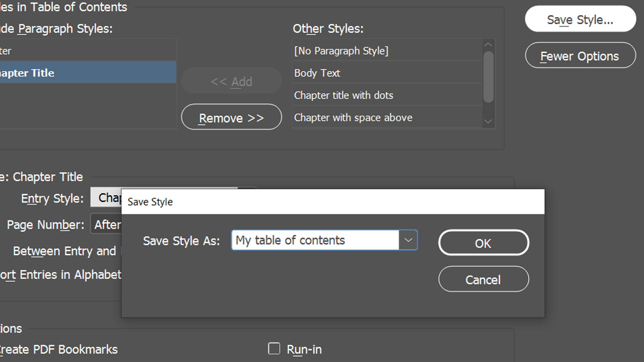This screenshot has width=644, height=362.
Task: Click the << Add button
Action: [x=231, y=81]
